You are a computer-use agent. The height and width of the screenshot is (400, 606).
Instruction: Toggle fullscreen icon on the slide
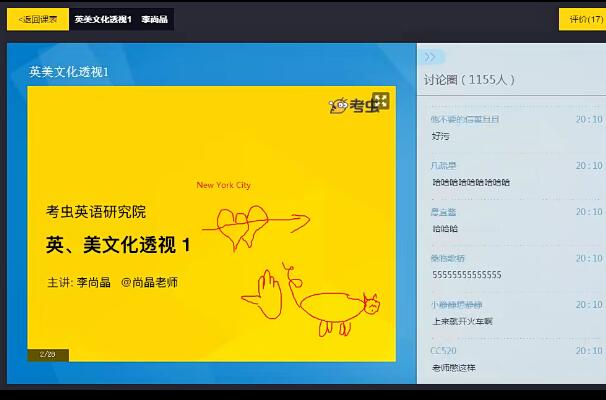click(x=381, y=101)
